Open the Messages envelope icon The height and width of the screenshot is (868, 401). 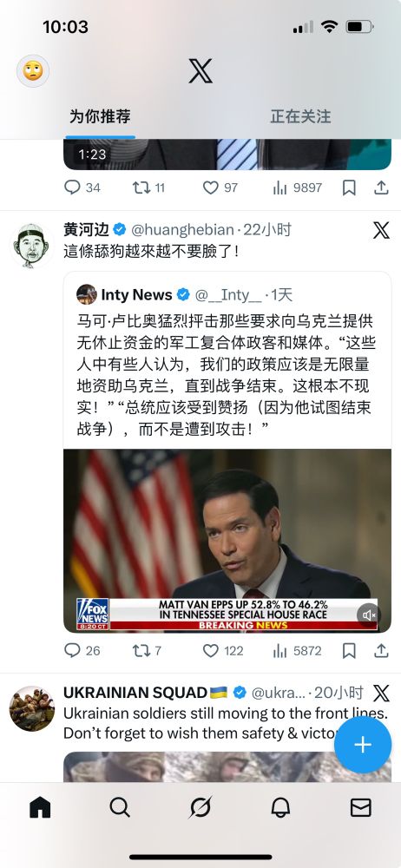(360, 807)
